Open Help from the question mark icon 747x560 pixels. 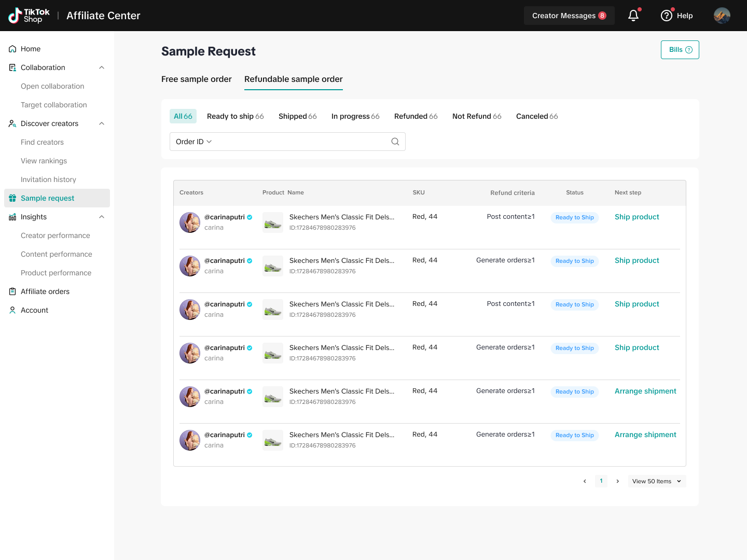click(667, 16)
